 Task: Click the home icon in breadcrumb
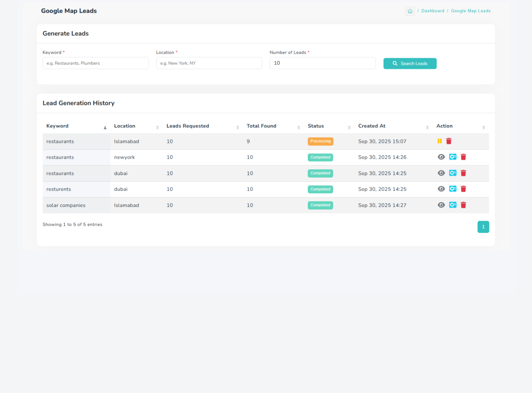click(410, 11)
